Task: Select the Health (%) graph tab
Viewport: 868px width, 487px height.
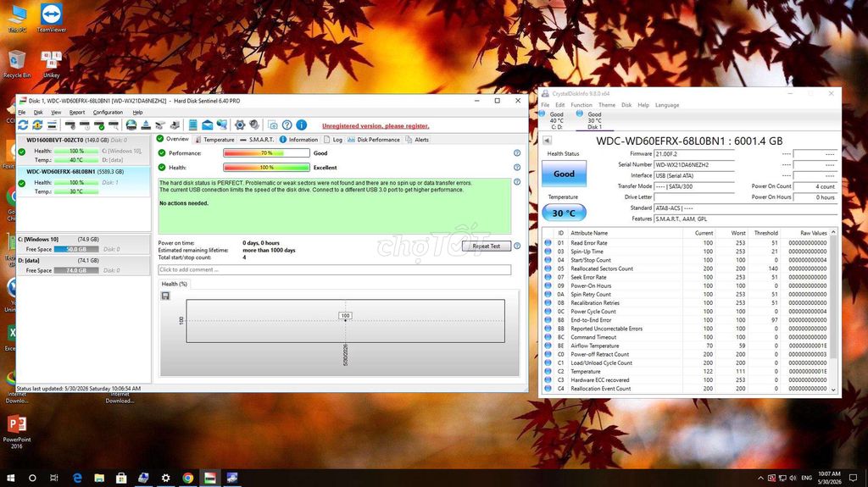Action: 175,284
